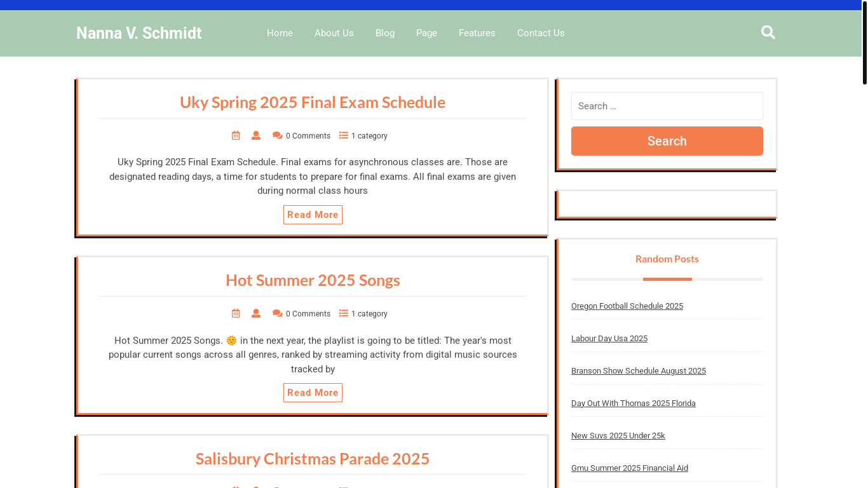868x488 pixels.
Task: Read More on Uky Spring exam post
Action: pyautogui.click(x=313, y=215)
